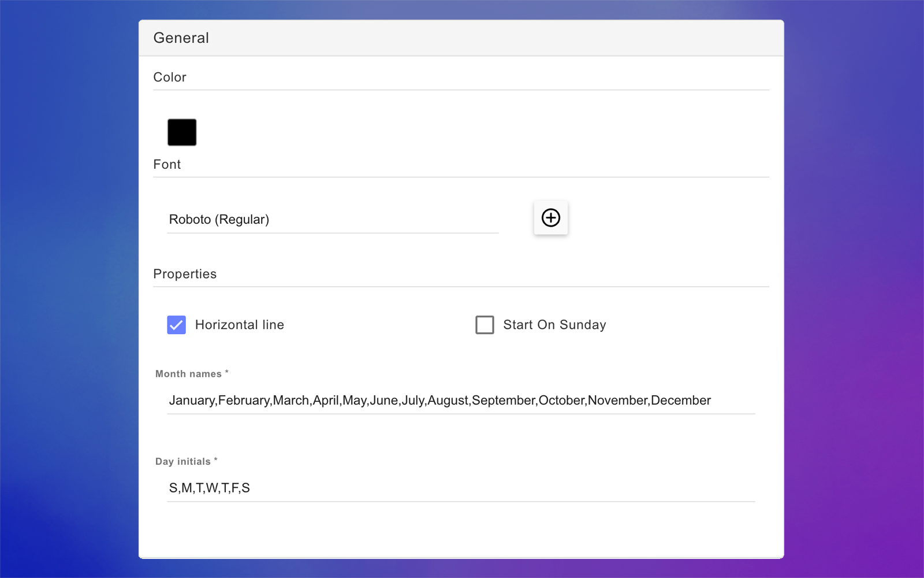Select the Font section heading
Image resolution: width=924 pixels, height=578 pixels.
[167, 165]
